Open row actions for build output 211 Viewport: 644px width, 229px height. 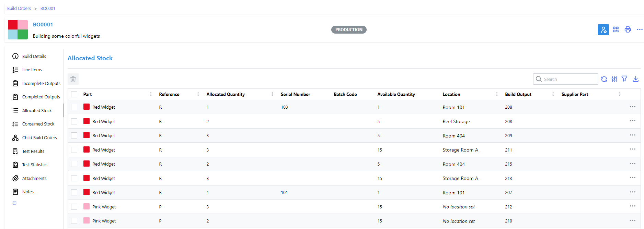click(x=633, y=149)
